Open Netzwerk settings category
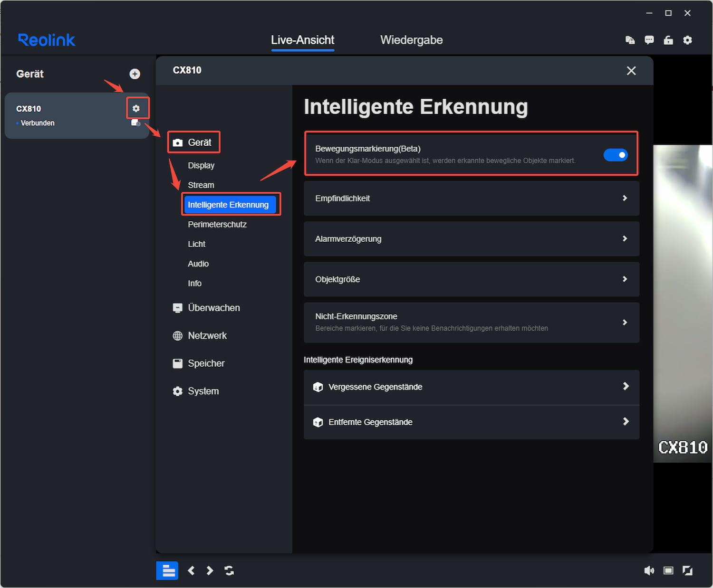The width and height of the screenshot is (713, 588). (200, 335)
